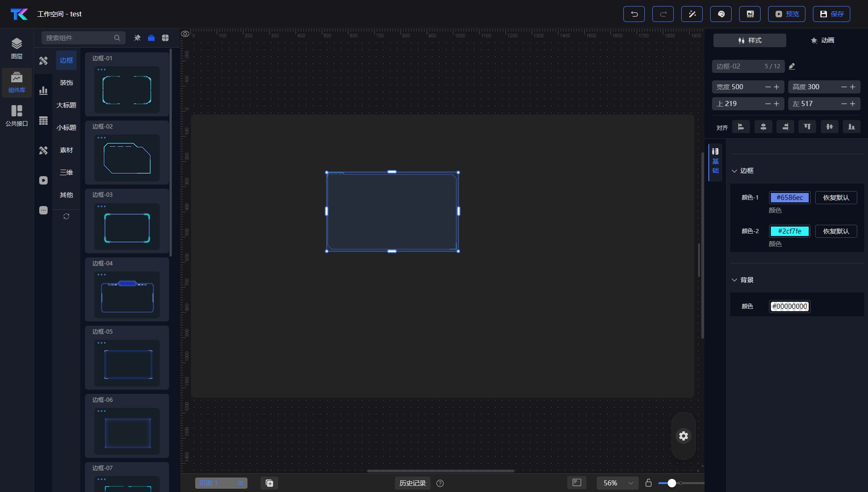Screen dimensions: 868x492
Task: Switch to the 动画 animation tab
Action: pos(823,40)
